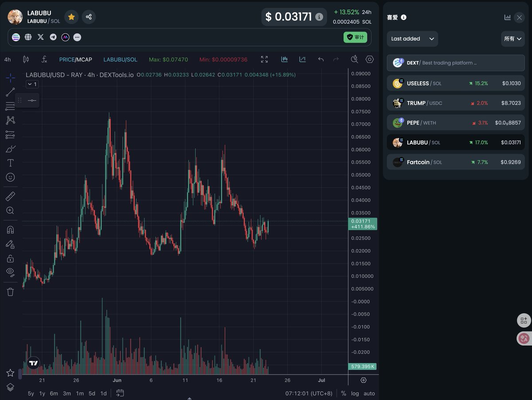Toggle lock all drawings
Image resolution: width=532 pixels, height=400 pixels.
coord(10,258)
